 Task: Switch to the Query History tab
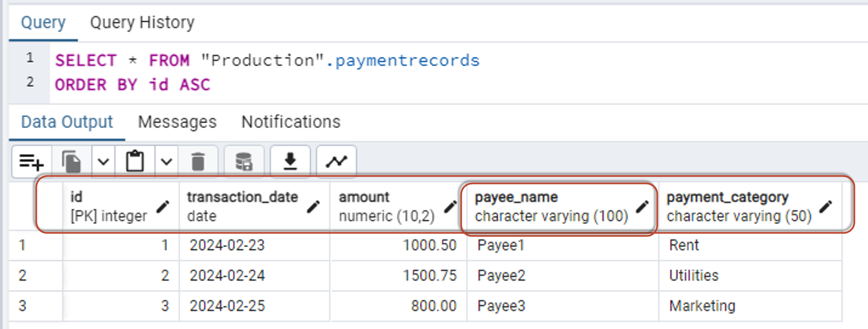(142, 23)
